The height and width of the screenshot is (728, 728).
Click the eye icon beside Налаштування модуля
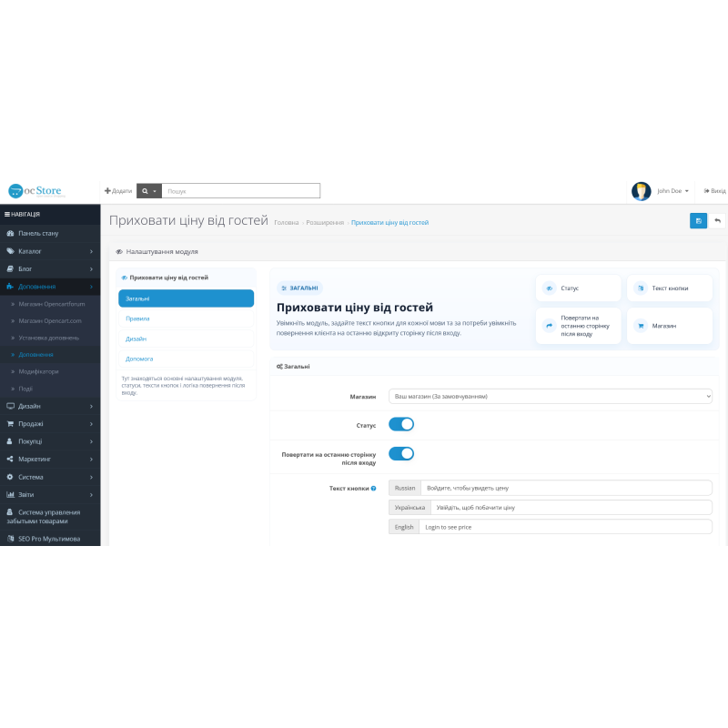pyautogui.click(x=119, y=252)
